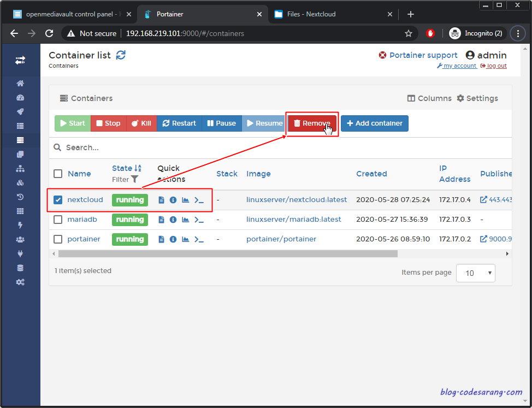The width and height of the screenshot is (532, 408).
Task: Open the Dashboard gauge icon in sidebar
Action: (x=20, y=98)
